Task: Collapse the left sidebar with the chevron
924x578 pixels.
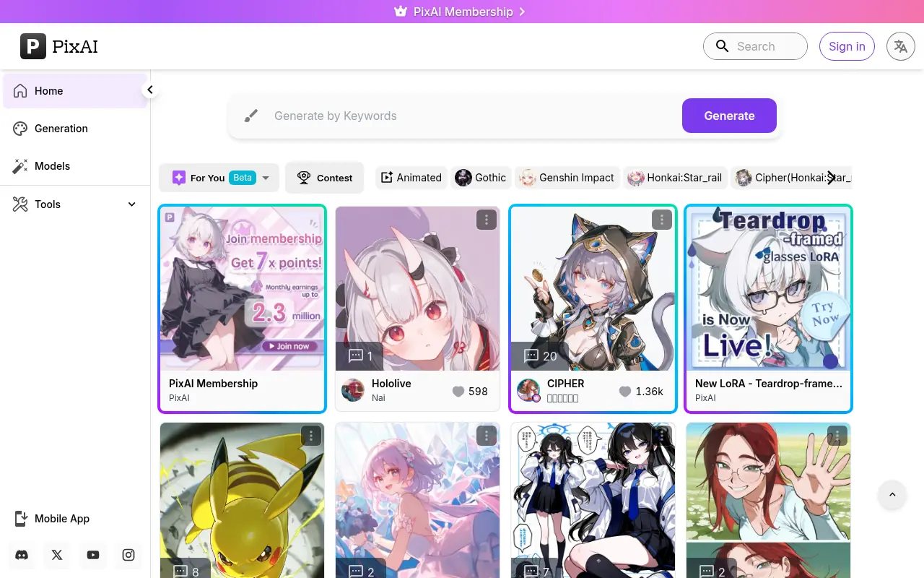Action: (150, 90)
